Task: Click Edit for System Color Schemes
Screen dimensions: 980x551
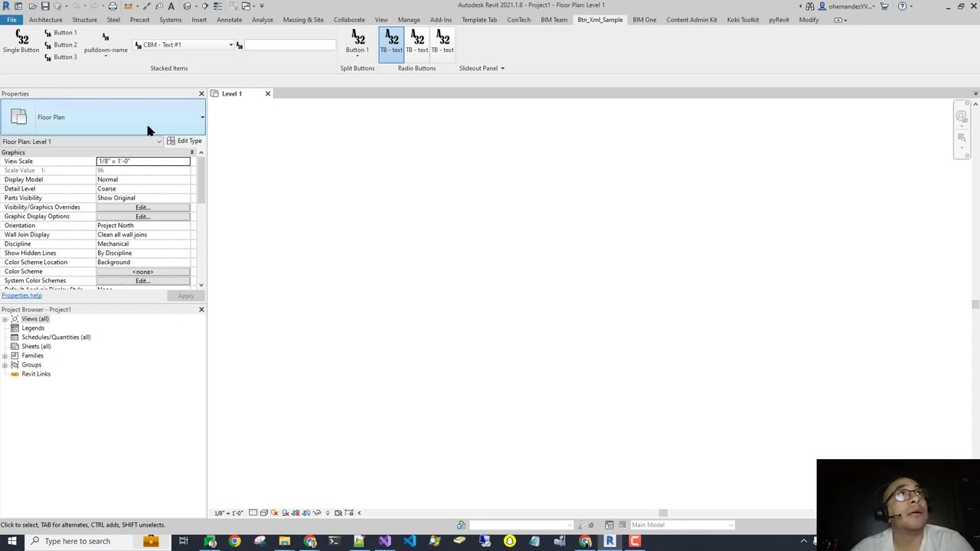Action: coord(143,281)
